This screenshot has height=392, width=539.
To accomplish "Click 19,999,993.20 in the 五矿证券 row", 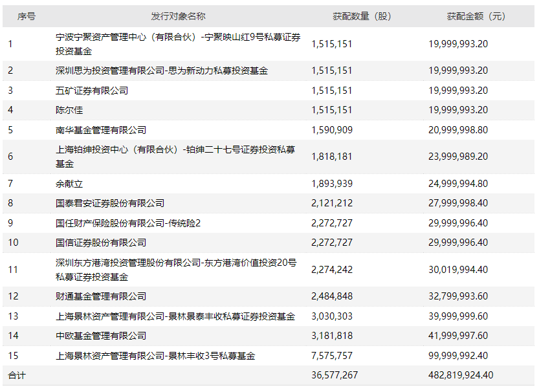I will pyautogui.click(x=458, y=91).
